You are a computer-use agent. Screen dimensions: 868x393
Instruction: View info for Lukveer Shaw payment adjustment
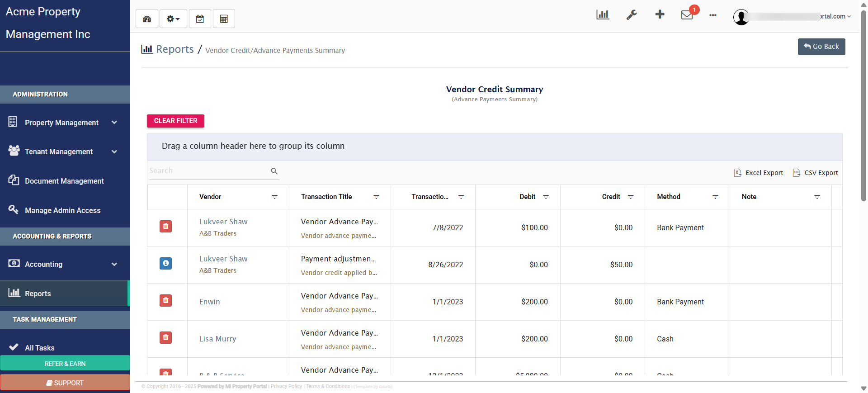click(165, 263)
